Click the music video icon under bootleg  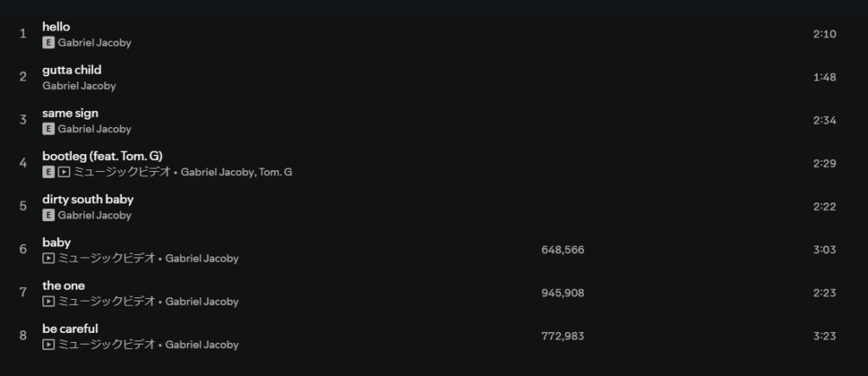(64, 173)
